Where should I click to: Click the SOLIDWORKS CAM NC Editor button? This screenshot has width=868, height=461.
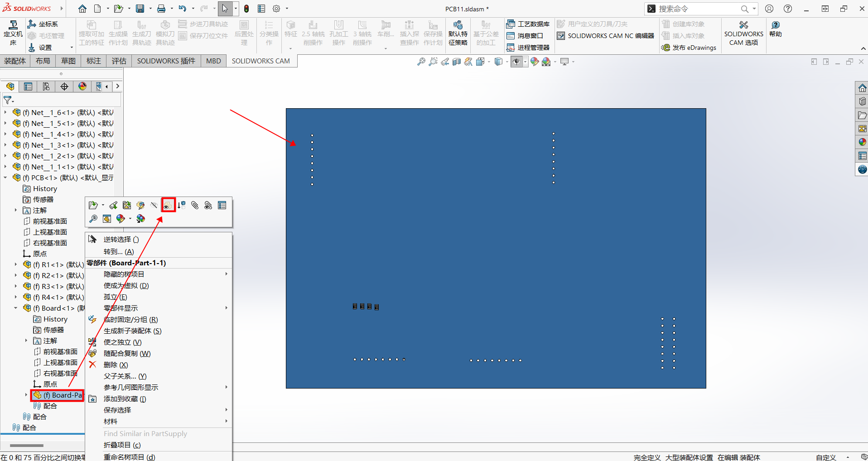(606, 36)
